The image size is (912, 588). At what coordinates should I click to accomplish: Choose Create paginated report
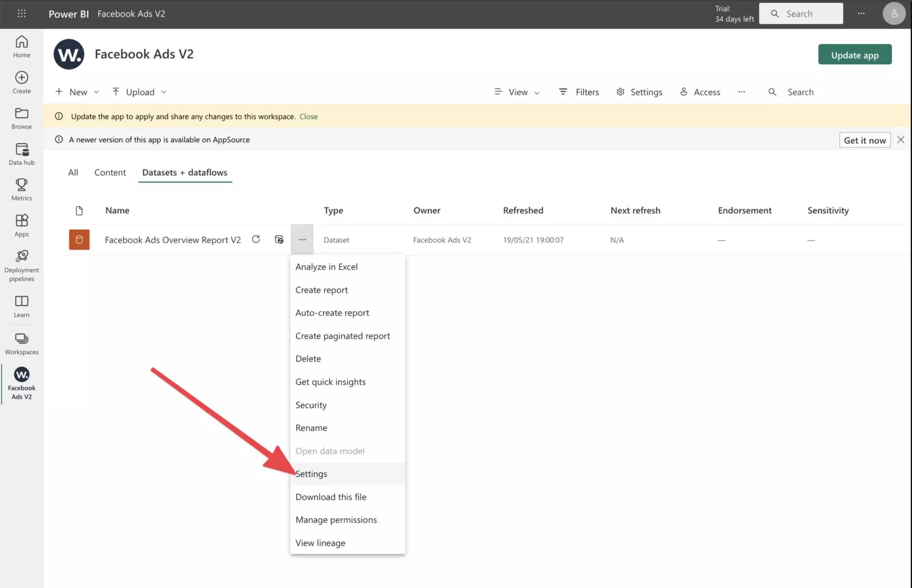pos(348,336)
